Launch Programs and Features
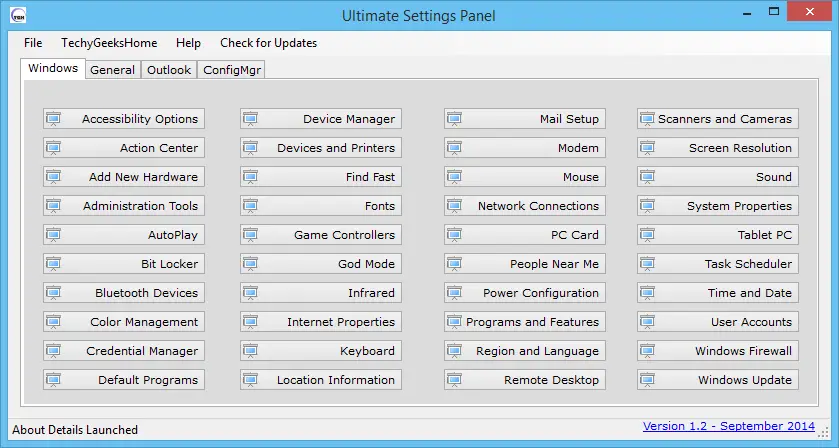 pos(524,322)
